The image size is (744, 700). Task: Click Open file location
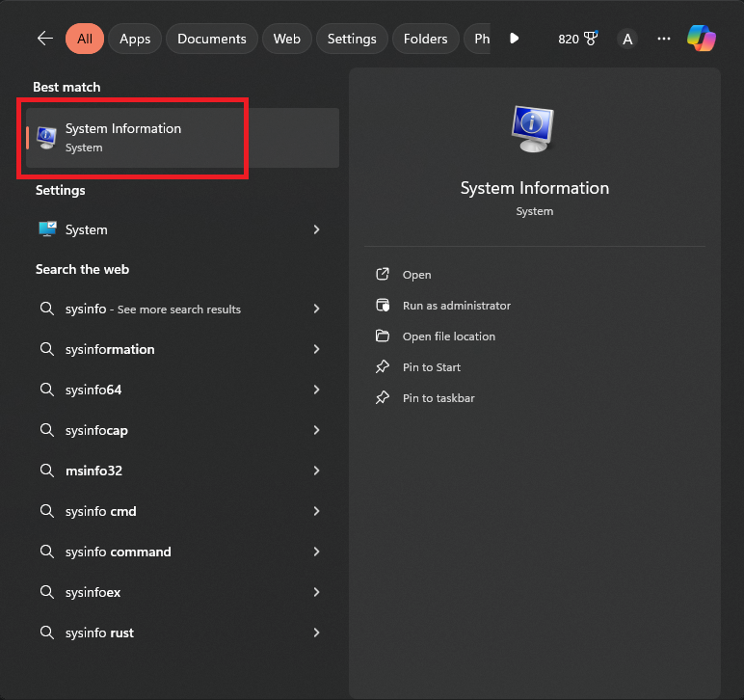coord(448,337)
